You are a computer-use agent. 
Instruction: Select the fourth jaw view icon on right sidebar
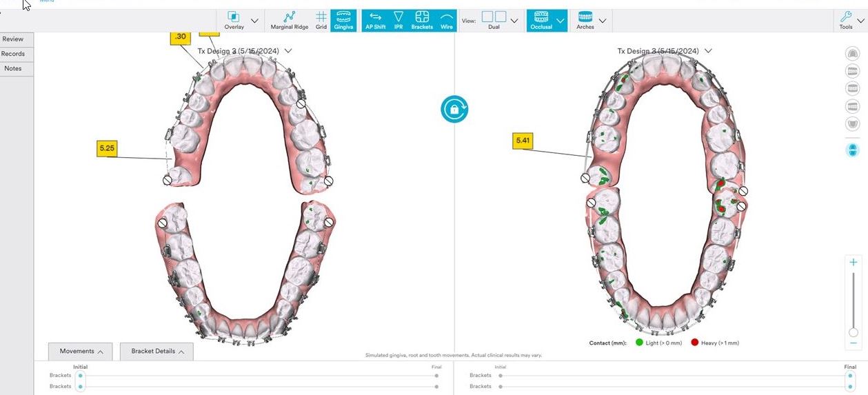coord(853,106)
